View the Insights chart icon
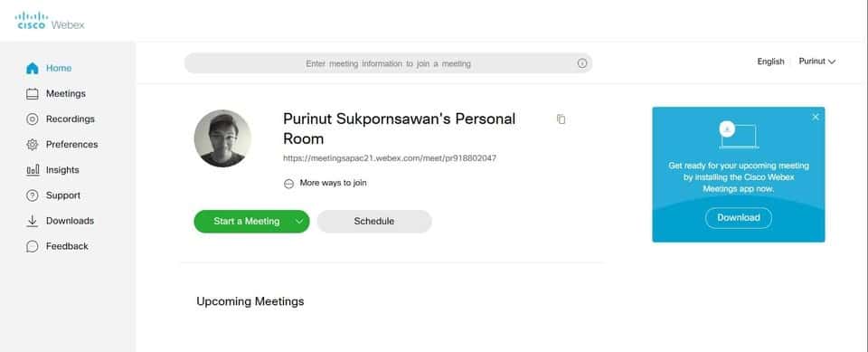The height and width of the screenshot is (352, 868). coord(33,170)
